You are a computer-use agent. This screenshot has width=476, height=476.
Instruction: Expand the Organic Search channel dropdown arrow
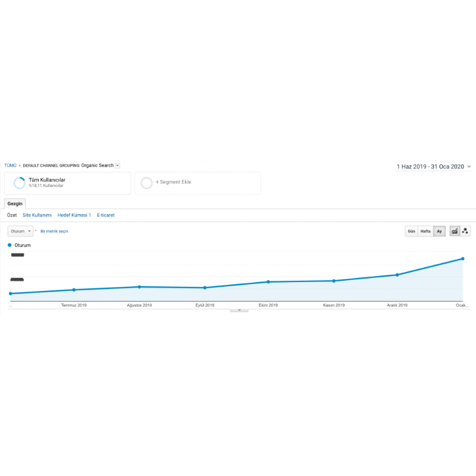click(x=117, y=165)
